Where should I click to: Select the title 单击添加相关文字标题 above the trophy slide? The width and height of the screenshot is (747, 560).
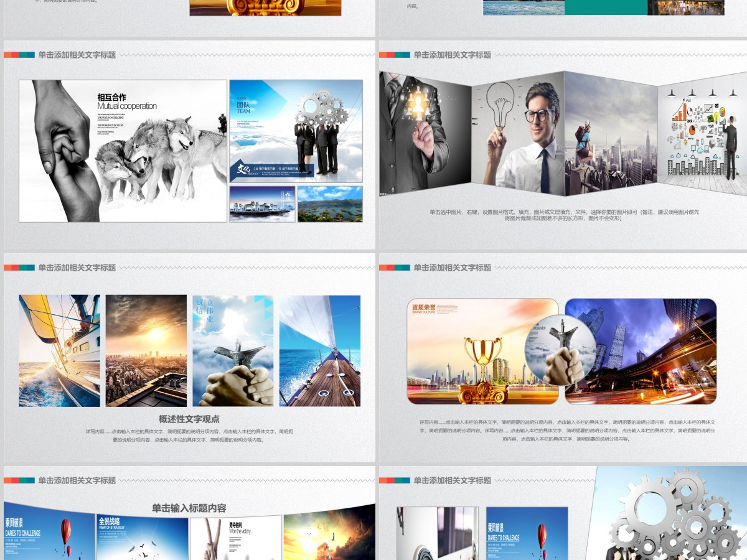(x=453, y=268)
